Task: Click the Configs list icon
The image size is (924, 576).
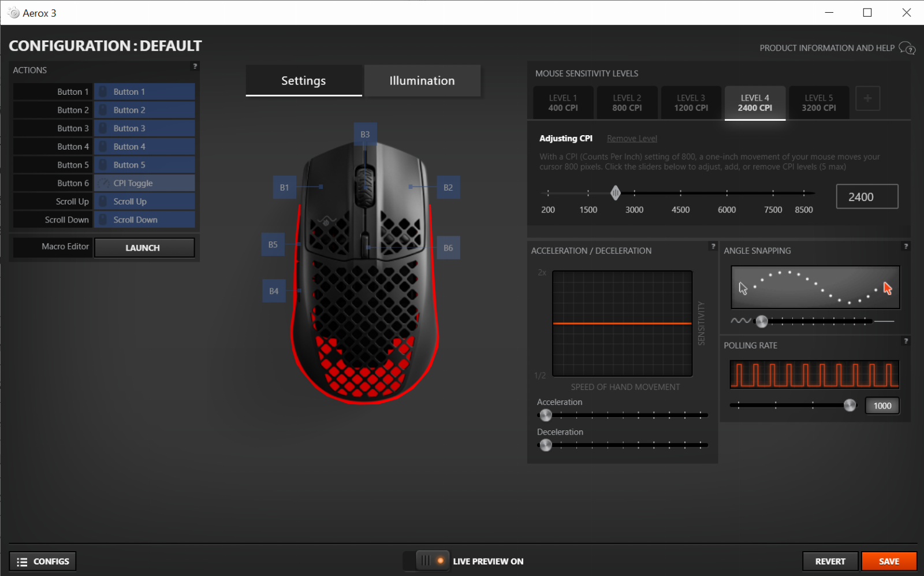Action: [22, 562]
